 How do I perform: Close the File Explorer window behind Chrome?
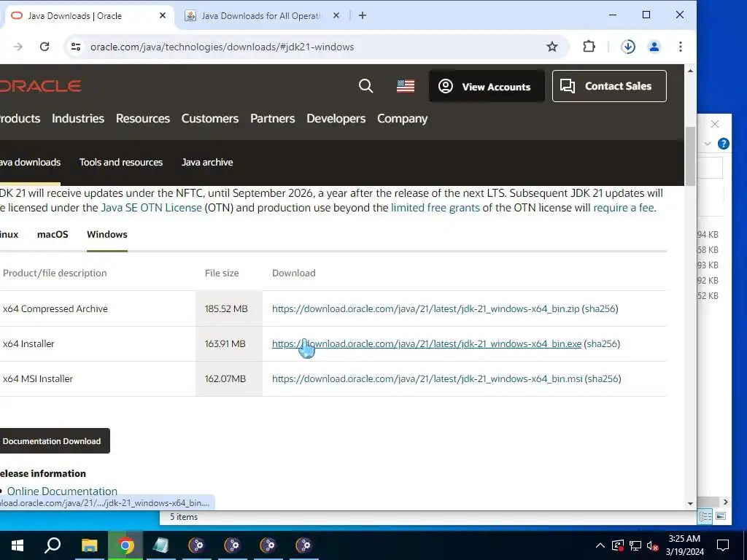[x=715, y=124]
